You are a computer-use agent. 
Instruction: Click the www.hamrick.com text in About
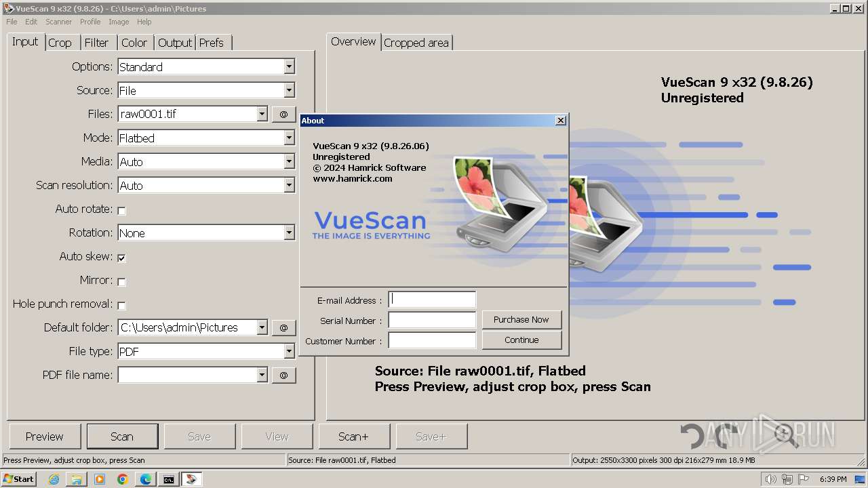click(353, 178)
